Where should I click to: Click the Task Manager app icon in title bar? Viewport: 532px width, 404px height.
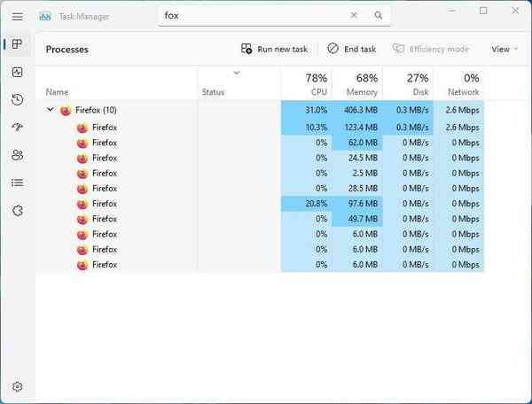click(x=45, y=16)
